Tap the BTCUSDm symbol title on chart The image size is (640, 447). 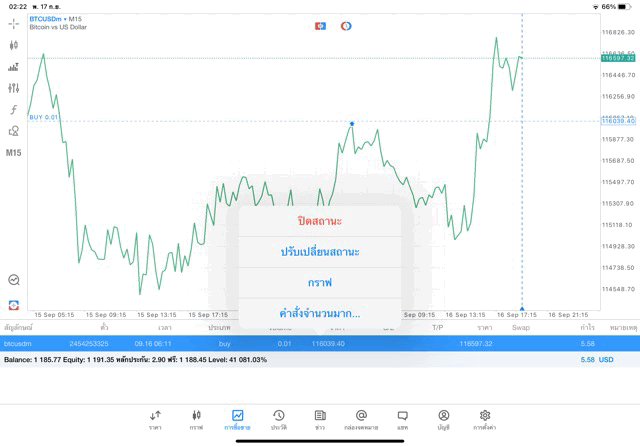[55, 18]
